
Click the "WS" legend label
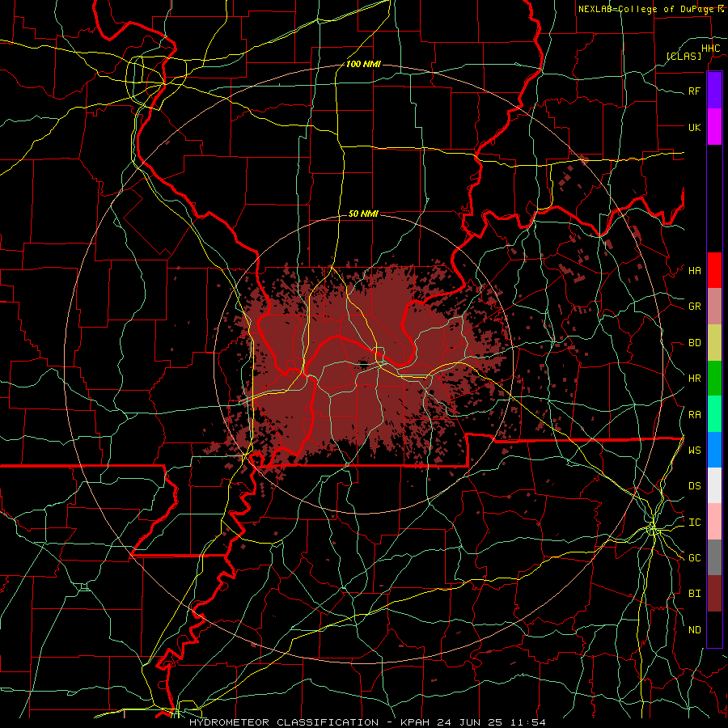694,450
